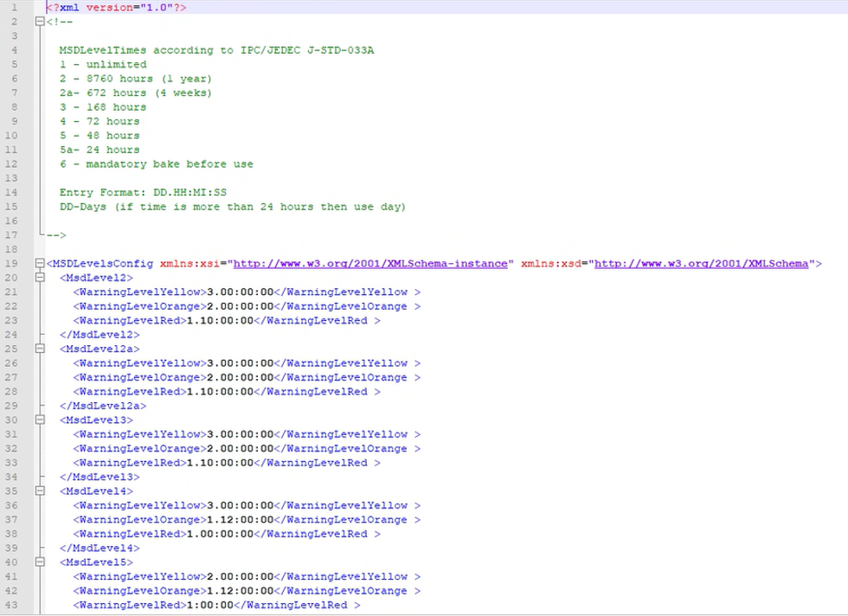Collapse the MsdLevel4 element fold
848x616 pixels.
point(40,491)
